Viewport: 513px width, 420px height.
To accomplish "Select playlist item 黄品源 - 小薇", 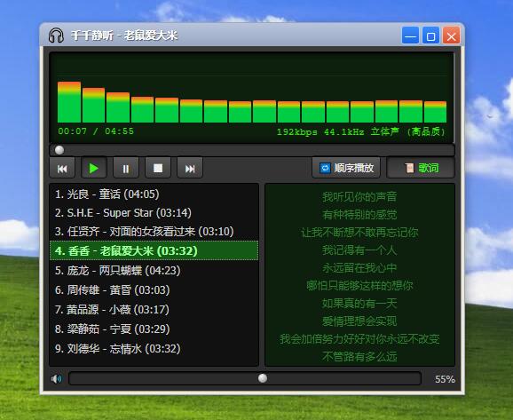I will [154, 309].
